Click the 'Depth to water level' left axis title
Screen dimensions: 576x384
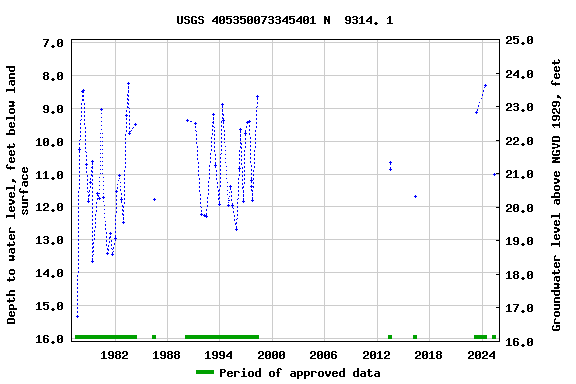[17, 195]
